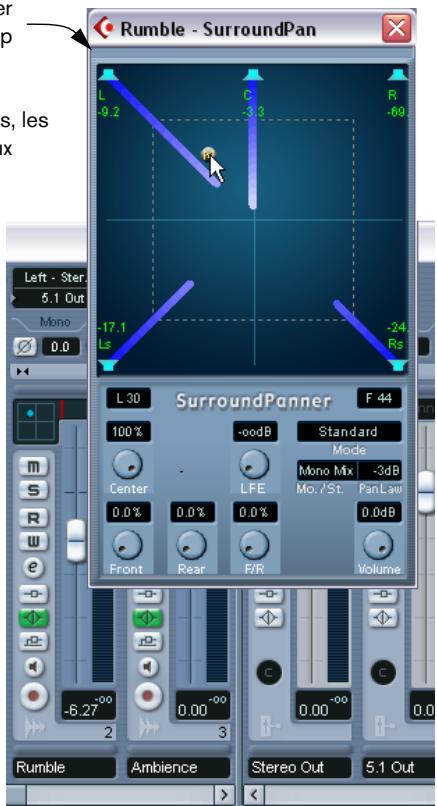Toggle the 5.1 Out inserts state button
Screen dimensions: 437x806
(x=382, y=594)
